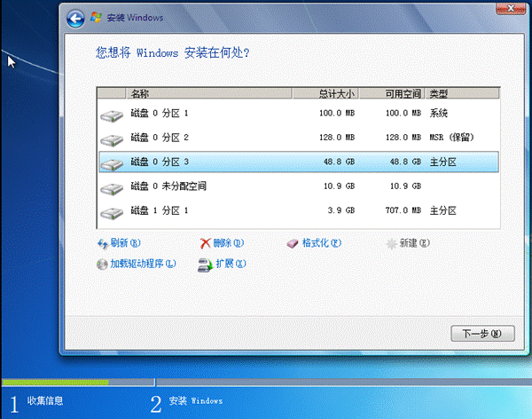
Task: Click the extend (扩展) drive icon
Action: (206, 265)
